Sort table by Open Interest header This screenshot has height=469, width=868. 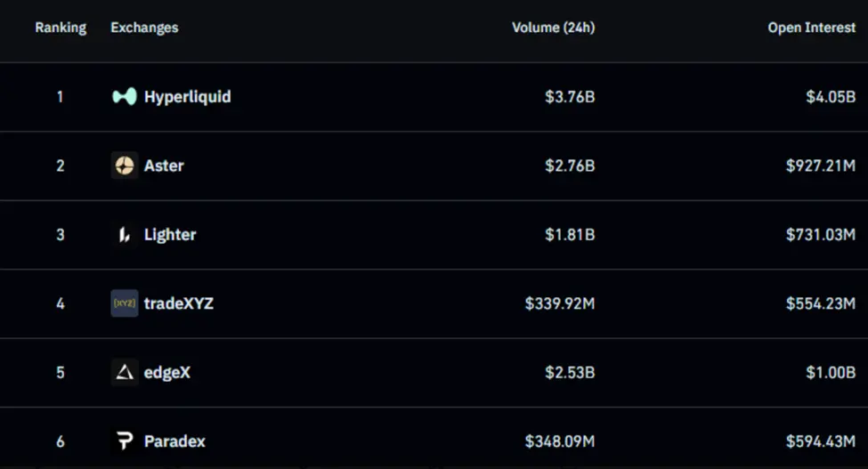click(811, 28)
